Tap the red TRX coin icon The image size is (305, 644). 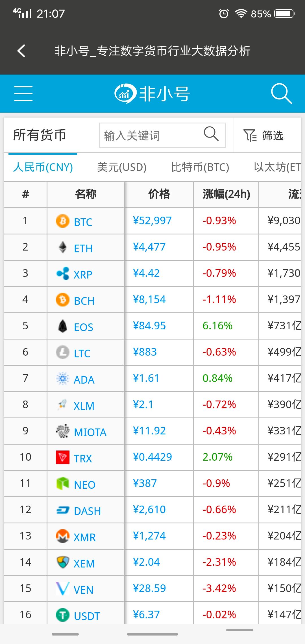pyautogui.click(x=63, y=457)
